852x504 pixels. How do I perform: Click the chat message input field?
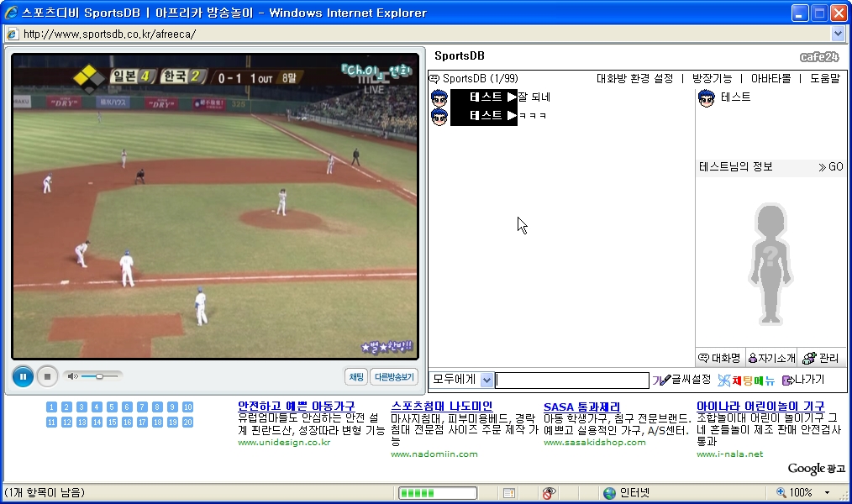click(571, 381)
